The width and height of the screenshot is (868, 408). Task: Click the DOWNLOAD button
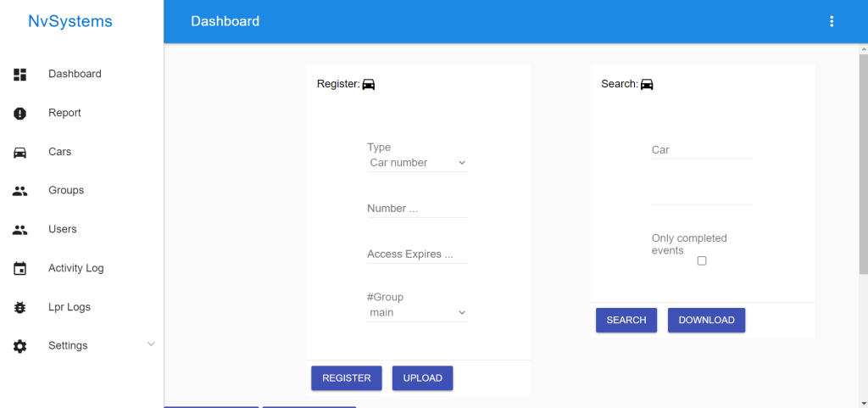[x=706, y=320]
